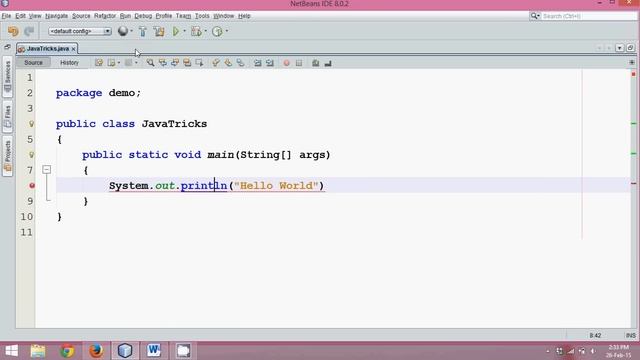Click the Comment icon in editor toolbar

pyautogui.click(x=316, y=63)
